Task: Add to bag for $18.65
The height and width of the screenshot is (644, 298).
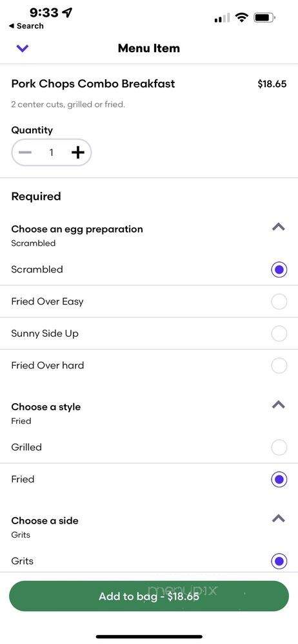Action: [149, 596]
